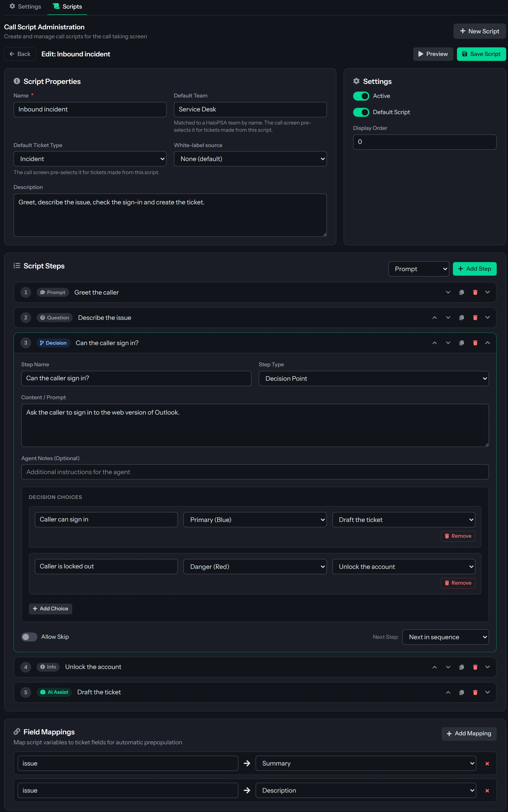Expand the Greet the caller step

pyautogui.click(x=487, y=292)
